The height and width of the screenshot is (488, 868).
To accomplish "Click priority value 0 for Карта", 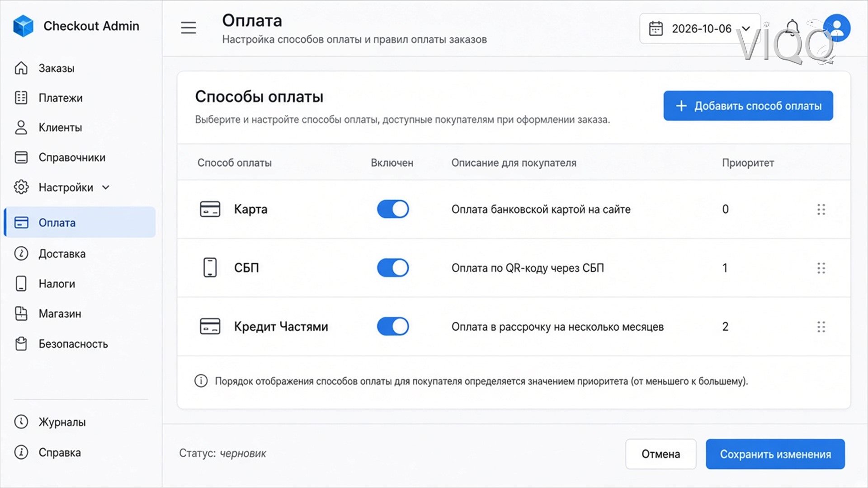I will [x=725, y=209].
